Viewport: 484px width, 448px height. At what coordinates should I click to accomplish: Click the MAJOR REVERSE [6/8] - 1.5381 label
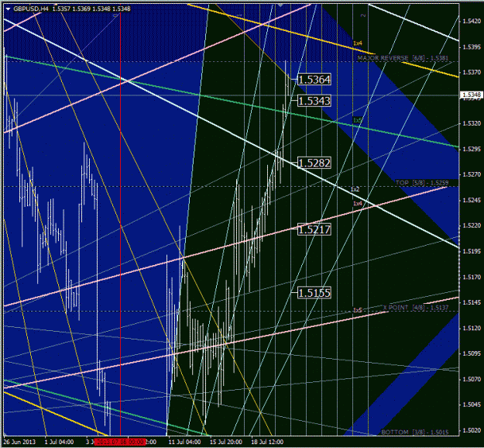(403, 58)
